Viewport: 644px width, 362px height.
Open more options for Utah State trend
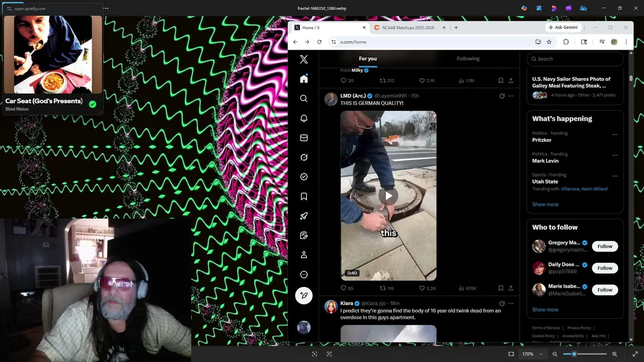pos(615,176)
